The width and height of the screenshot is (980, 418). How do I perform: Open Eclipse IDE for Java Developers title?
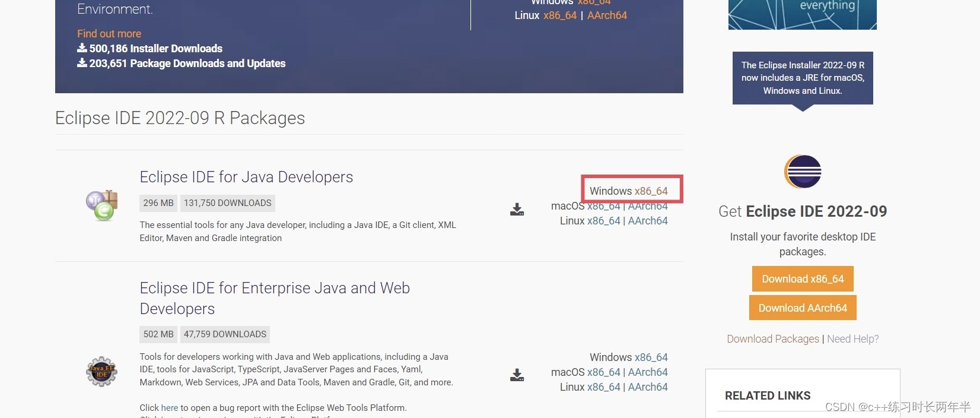click(246, 177)
